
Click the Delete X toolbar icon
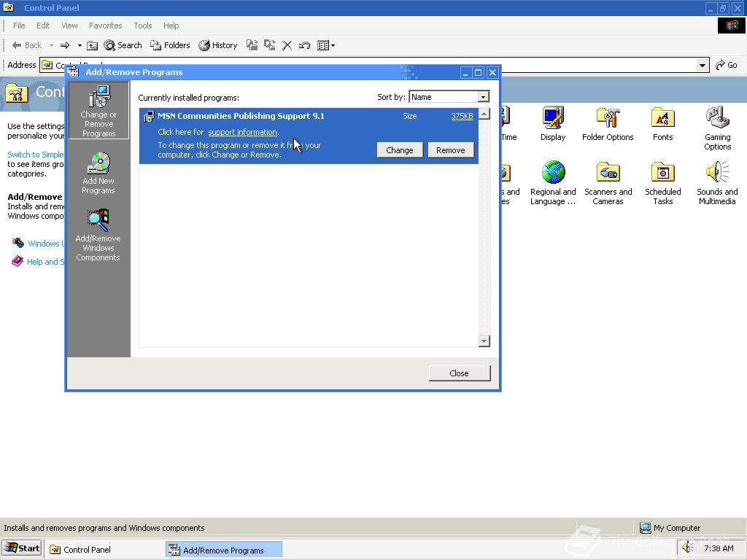pyautogui.click(x=287, y=45)
